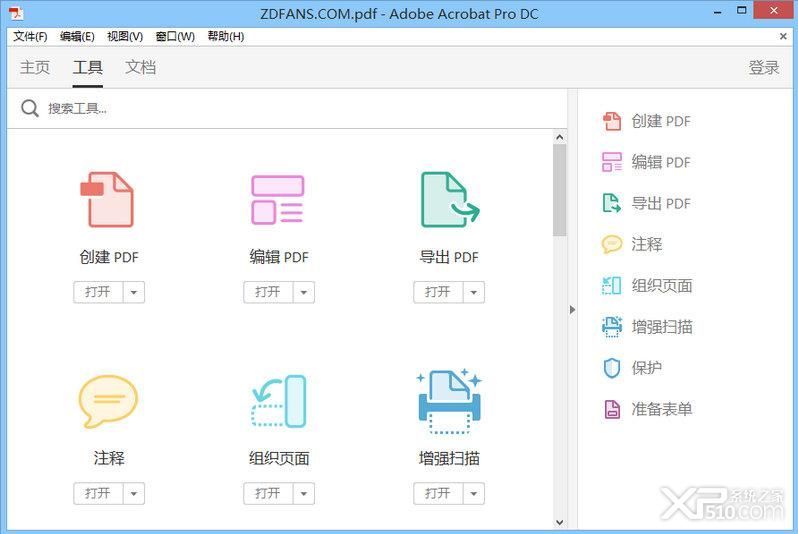
Task: Click 打开 button under 编辑 PDF
Action: (x=268, y=292)
